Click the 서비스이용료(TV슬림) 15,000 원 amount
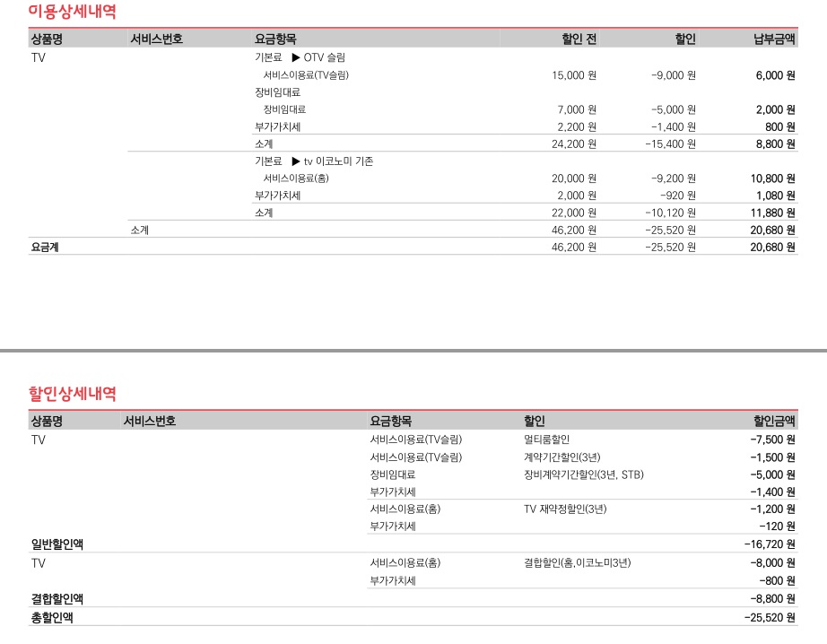The image size is (827, 644). coord(574,75)
